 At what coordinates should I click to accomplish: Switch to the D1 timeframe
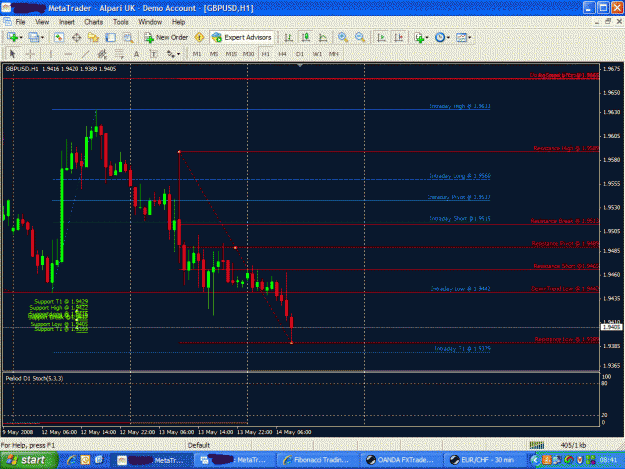(x=300, y=54)
